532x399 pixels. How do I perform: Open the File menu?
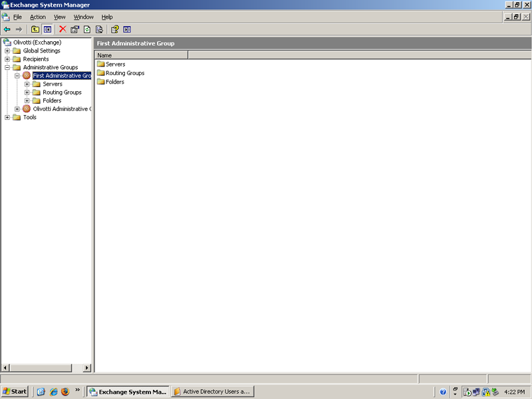pyautogui.click(x=17, y=17)
